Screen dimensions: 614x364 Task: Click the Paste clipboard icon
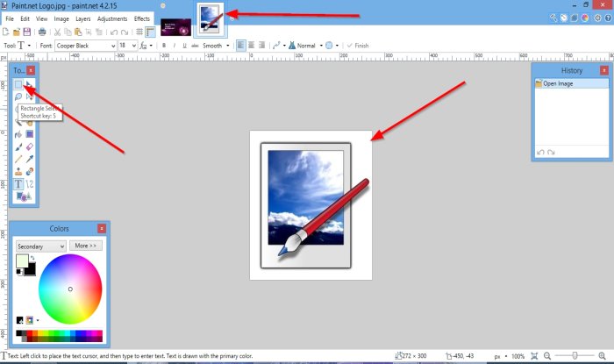pos(78,32)
